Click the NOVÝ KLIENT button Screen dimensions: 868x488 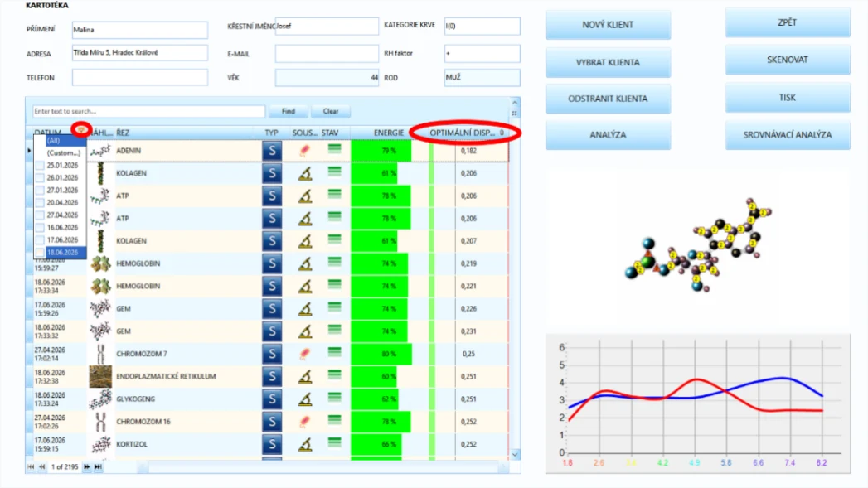click(x=608, y=25)
